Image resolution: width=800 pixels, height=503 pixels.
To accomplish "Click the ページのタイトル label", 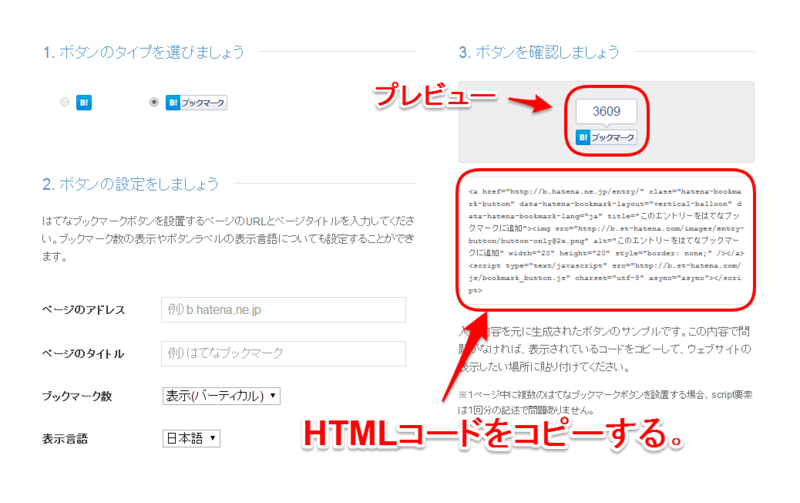I will tap(83, 354).
